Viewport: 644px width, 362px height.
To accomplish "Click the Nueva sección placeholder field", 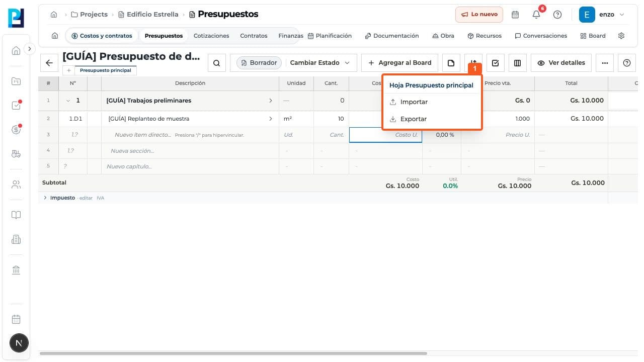I will point(190,151).
